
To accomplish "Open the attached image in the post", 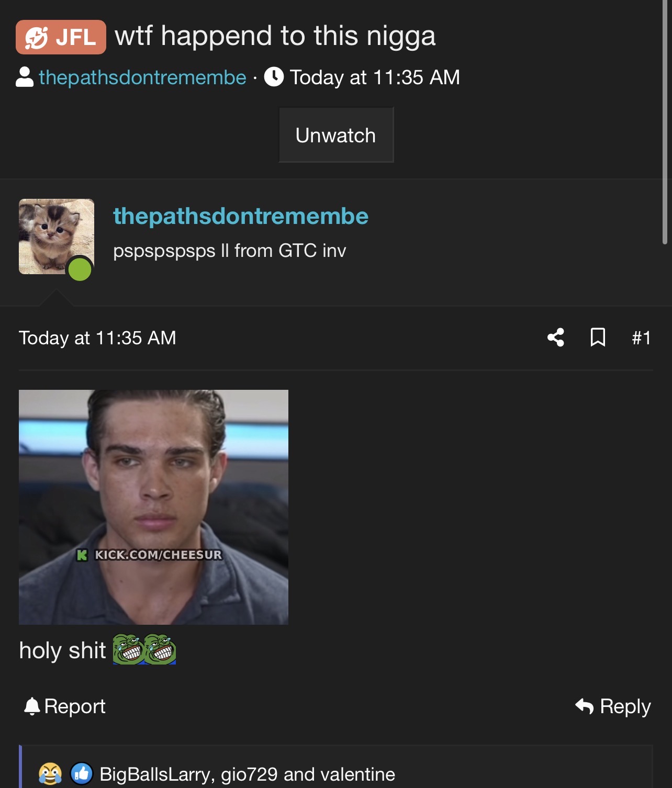I will click(x=153, y=507).
